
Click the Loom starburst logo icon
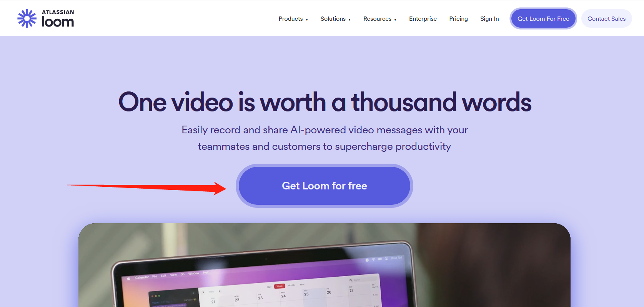(27, 18)
